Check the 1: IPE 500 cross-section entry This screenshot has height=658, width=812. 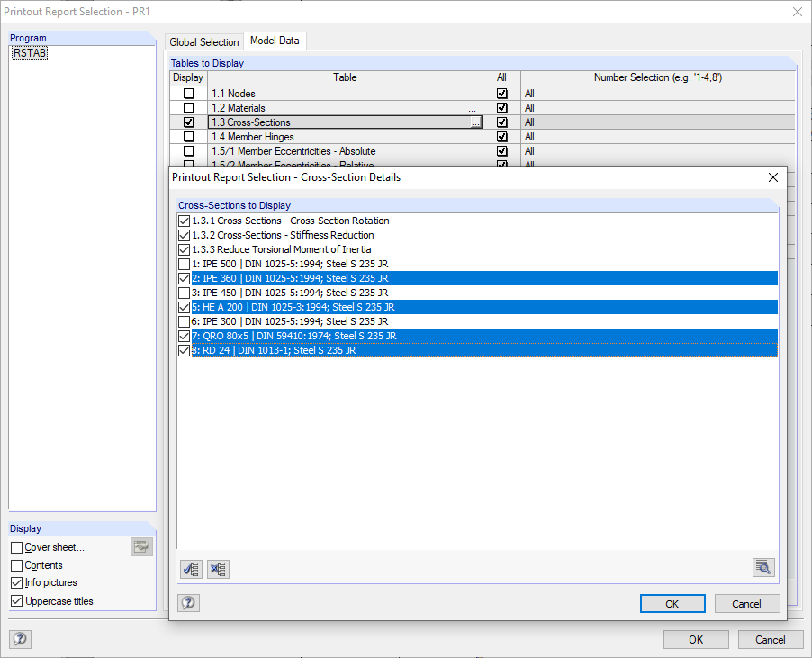pos(183,264)
